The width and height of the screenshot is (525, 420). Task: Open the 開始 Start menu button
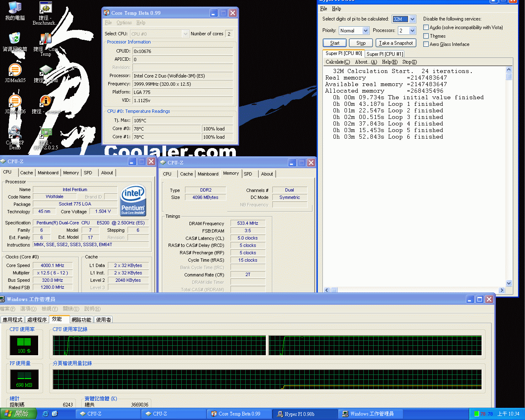pyautogui.click(x=18, y=414)
